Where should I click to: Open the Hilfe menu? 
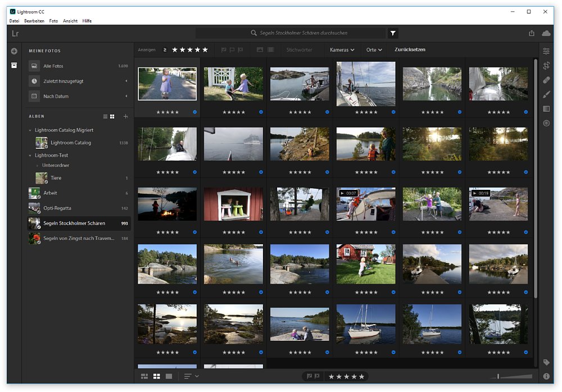point(87,21)
